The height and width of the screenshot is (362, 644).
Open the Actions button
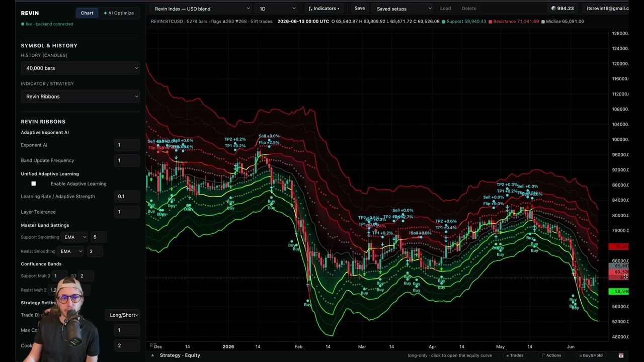click(551, 355)
